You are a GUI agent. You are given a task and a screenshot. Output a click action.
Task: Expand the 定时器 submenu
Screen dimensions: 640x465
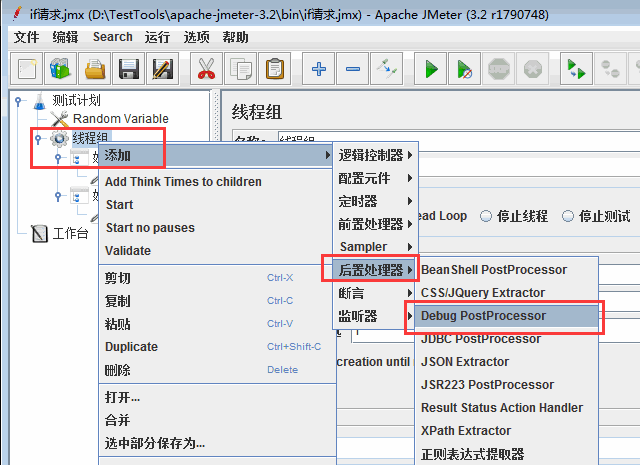[x=376, y=201]
